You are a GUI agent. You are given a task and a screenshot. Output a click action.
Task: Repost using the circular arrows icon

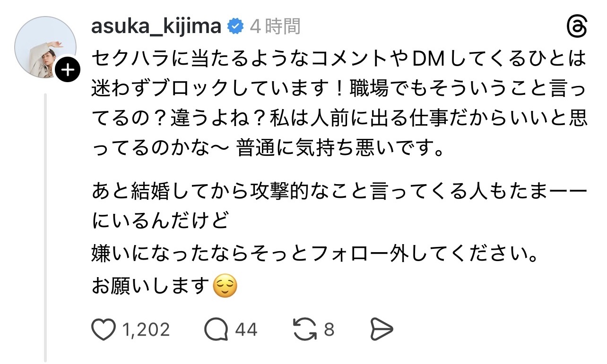click(305, 330)
